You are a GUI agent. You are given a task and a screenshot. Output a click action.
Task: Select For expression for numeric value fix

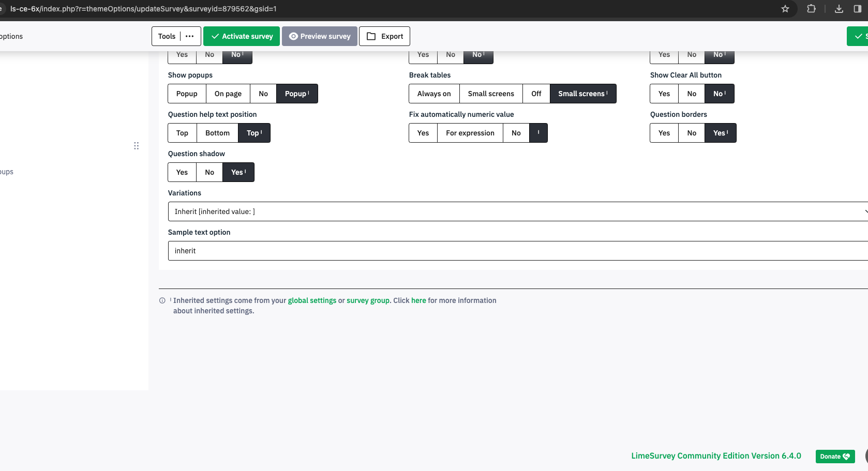coord(470,133)
